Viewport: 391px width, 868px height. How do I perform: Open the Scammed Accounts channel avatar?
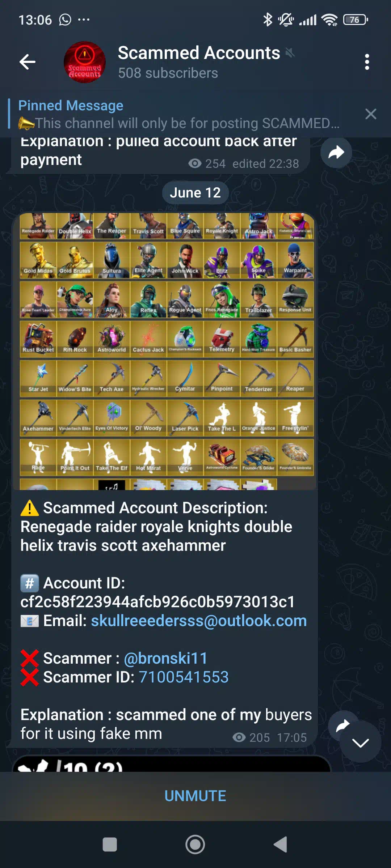[x=85, y=62]
